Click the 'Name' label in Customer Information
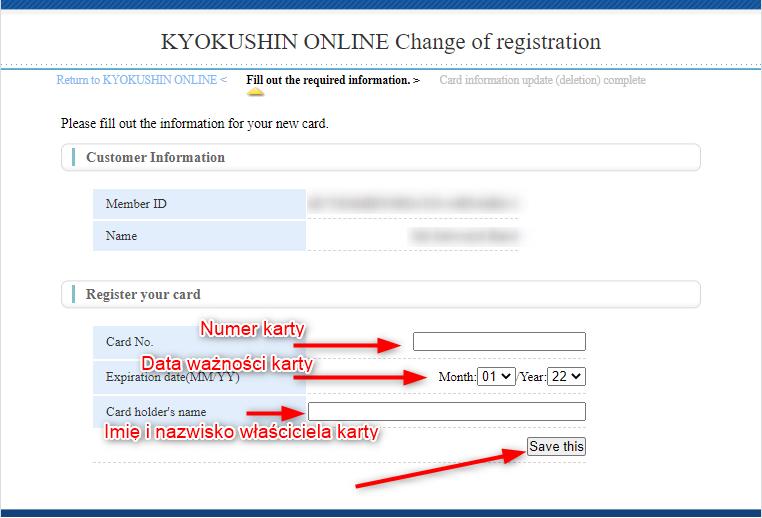 pyautogui.click(x=121, y=236)
